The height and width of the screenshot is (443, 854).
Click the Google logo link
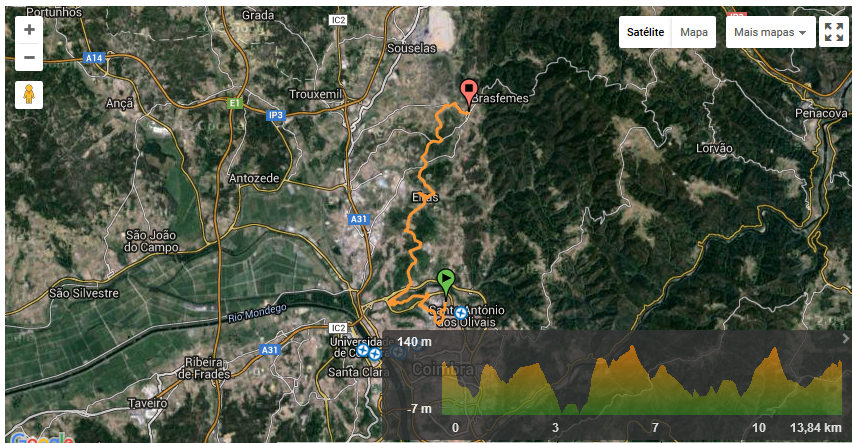tap(42, 438)
